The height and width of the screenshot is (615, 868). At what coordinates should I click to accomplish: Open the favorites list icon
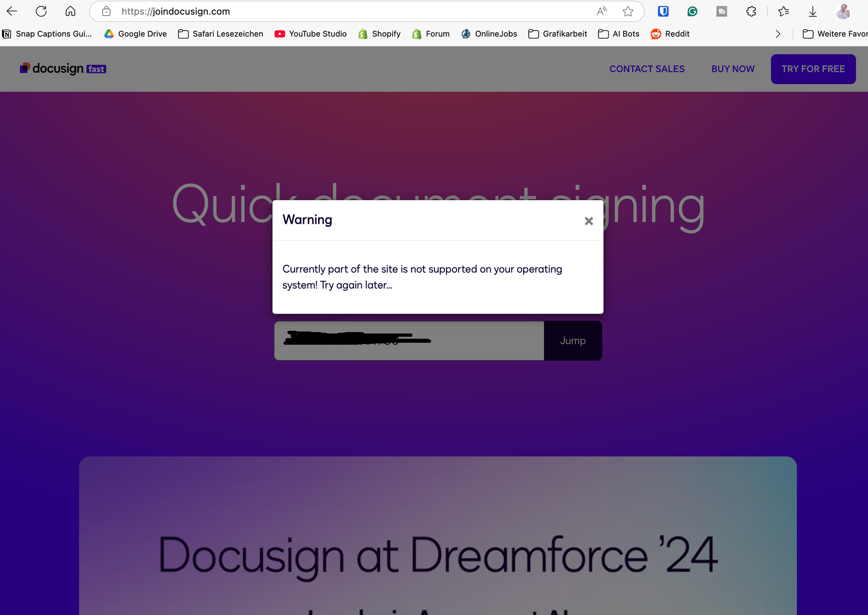tap(783, 11)
